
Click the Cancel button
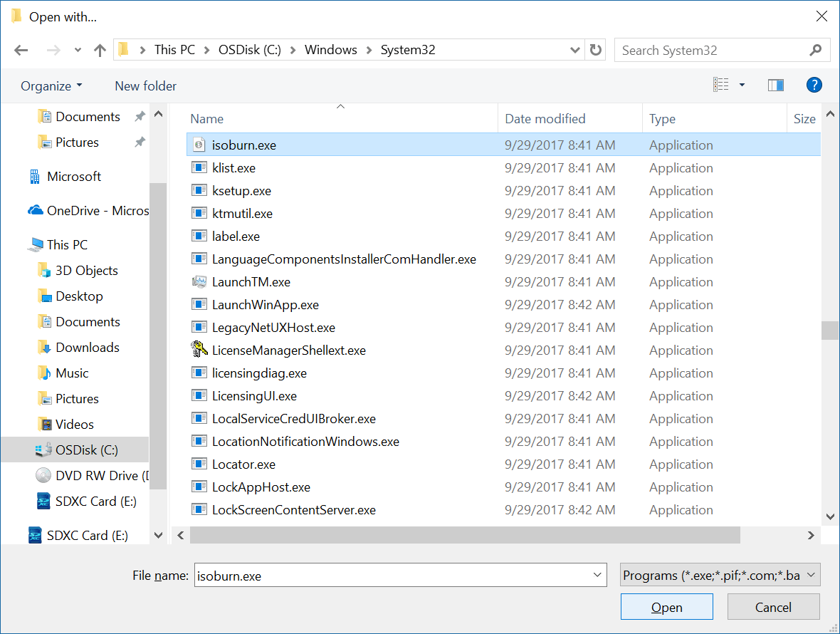[x=774, y=606]
